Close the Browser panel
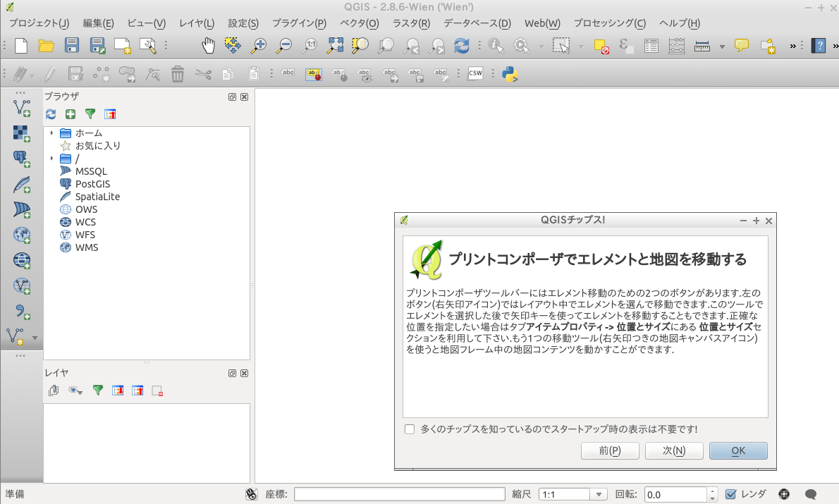This screenshot has width=839, height=504. coord(244,97)
